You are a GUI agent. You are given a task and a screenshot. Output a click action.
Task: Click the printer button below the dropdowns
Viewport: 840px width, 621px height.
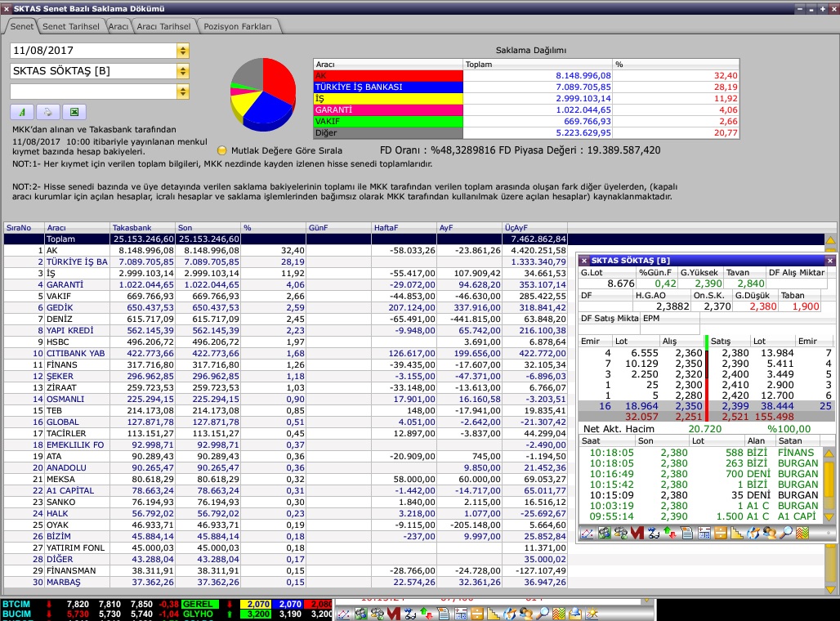click(x=47, y=112)
